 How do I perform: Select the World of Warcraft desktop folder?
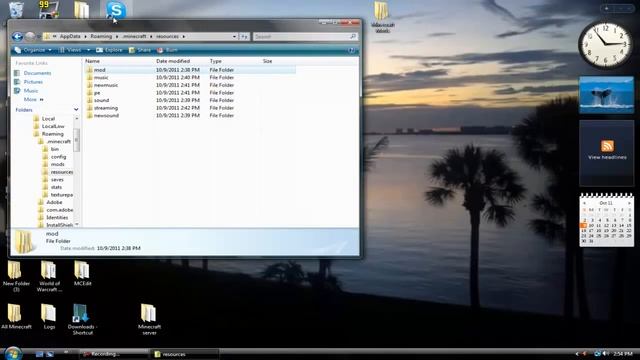coord(49,276)
